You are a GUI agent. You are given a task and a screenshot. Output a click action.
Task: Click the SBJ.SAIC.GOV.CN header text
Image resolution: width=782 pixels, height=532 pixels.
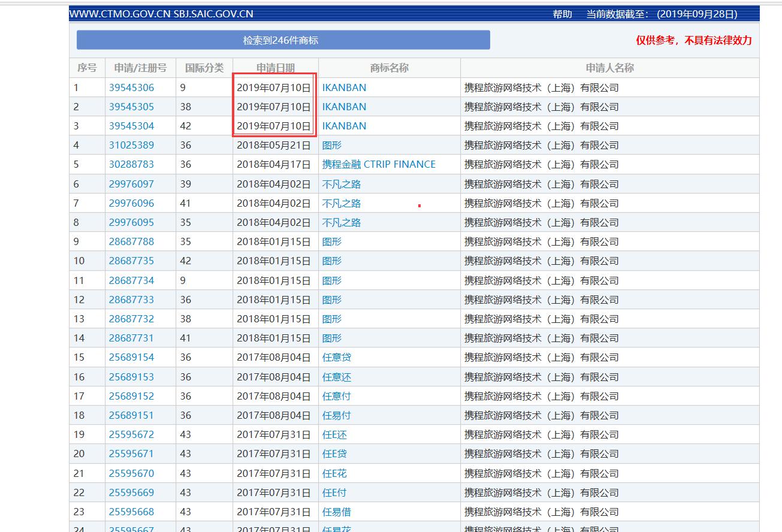click(213, 14)
